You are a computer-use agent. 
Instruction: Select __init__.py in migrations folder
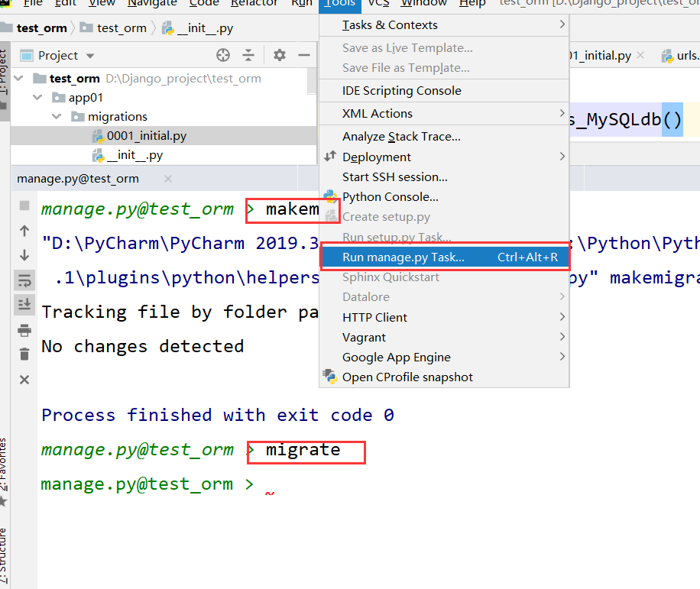point(164,155)
